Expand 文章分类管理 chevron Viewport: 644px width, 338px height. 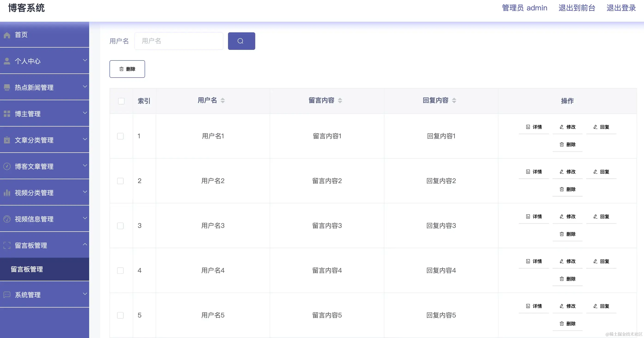pyautogui.click(x=85, y=139)
